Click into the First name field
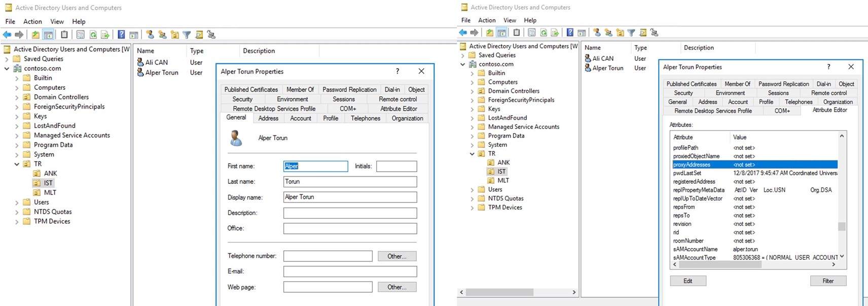 [x=315, y=166]
